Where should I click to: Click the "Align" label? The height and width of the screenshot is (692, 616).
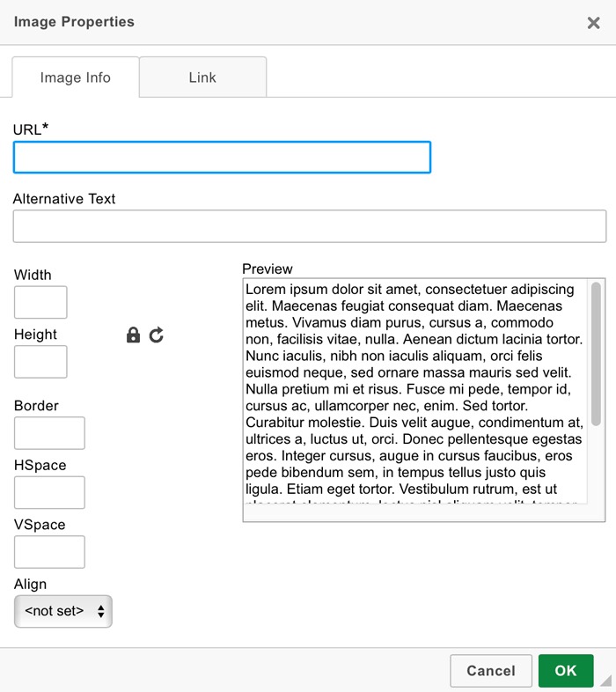click(30, 584)
